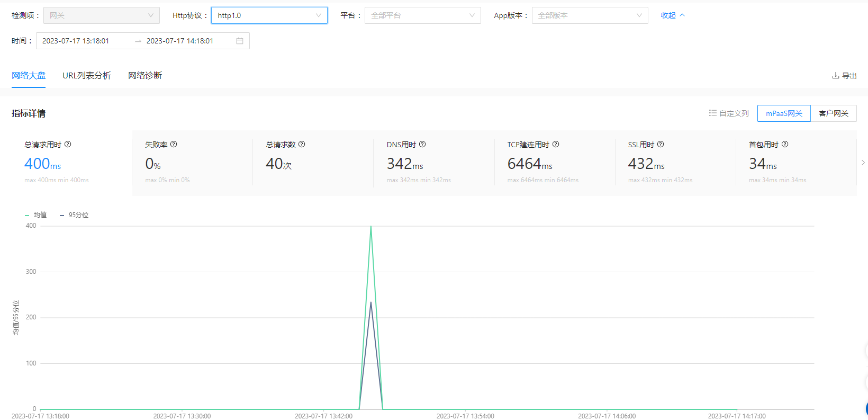Open the 自定义列 column settings

[x=729, y=113]
